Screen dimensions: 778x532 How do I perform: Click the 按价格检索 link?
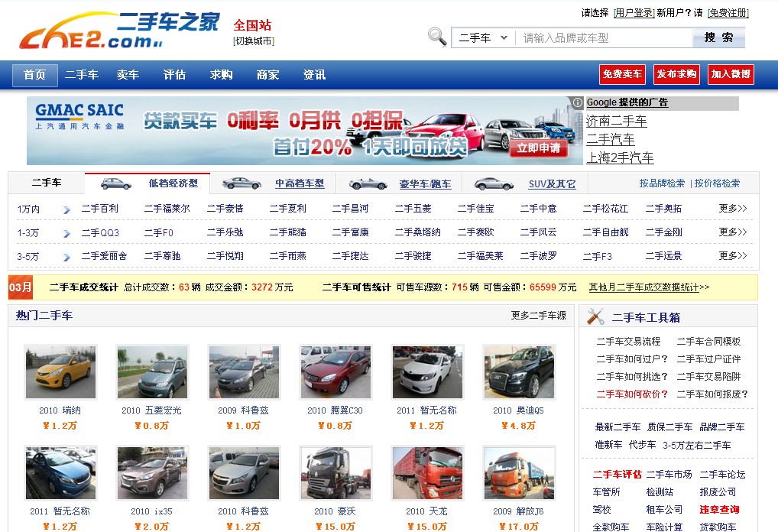pyautogui.click(x=717, y=183)
